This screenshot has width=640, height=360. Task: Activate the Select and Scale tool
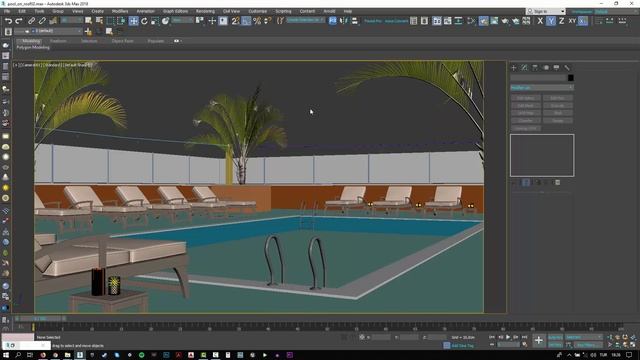pos(155,21)
